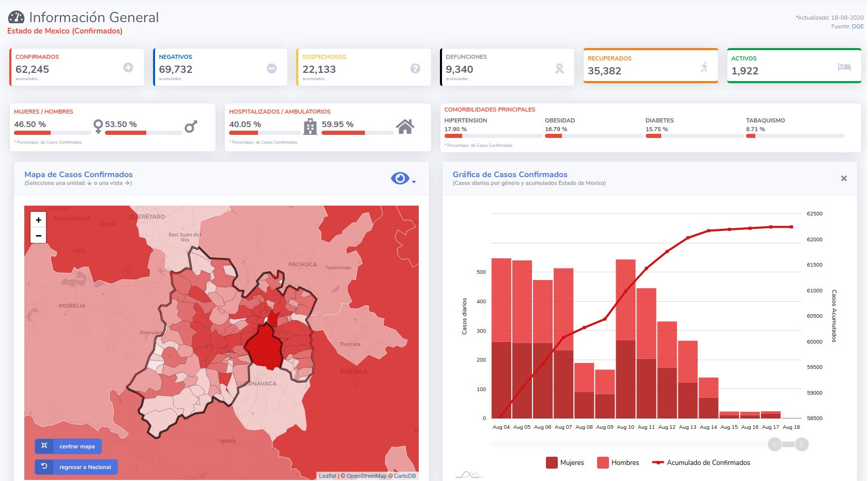
Task: Click the 46.50 % women percentage
Action: click(30, 125)
